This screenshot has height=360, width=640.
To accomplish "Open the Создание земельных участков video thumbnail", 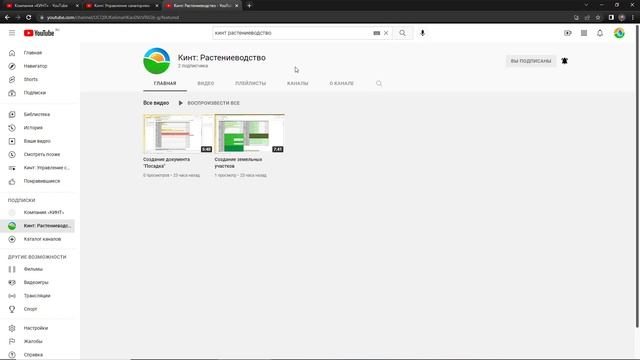I will click(x=249, y=133).
